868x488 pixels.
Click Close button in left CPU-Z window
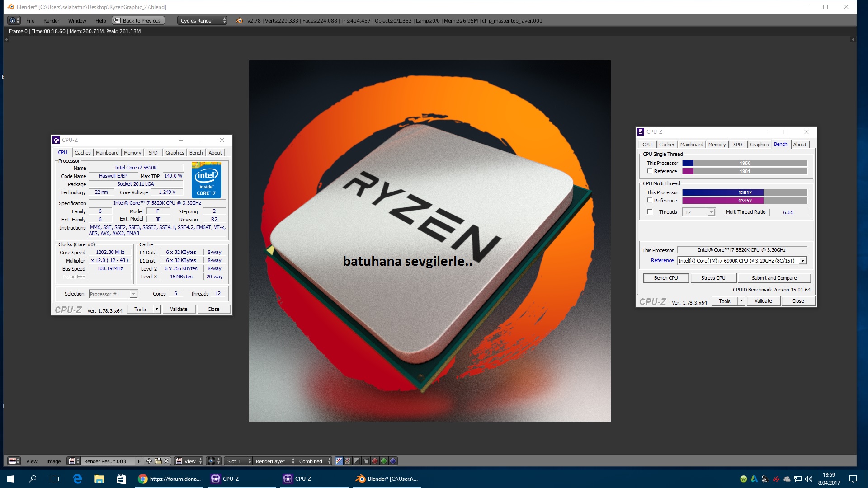(213, 309)
